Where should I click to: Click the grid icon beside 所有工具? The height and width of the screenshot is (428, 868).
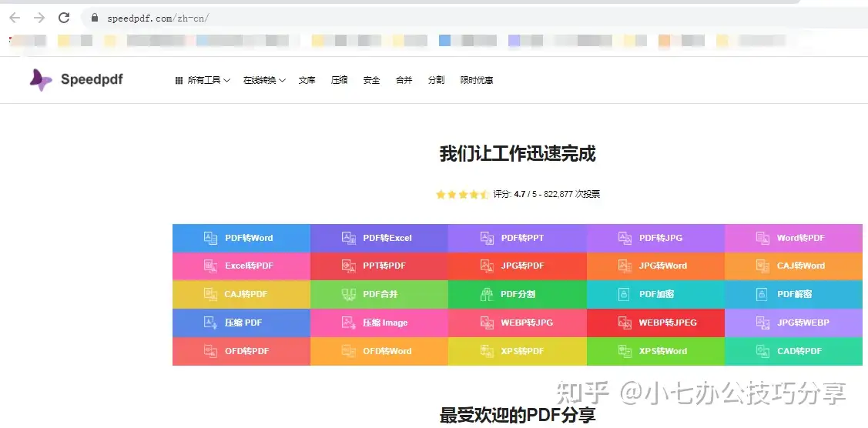pos(179,80)
